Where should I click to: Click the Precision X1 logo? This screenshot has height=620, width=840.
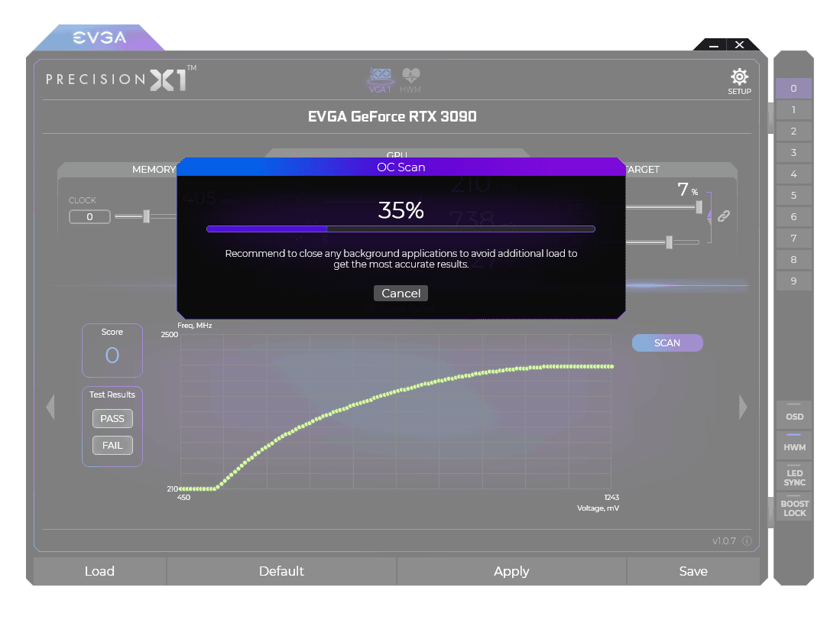pos(121,80)
